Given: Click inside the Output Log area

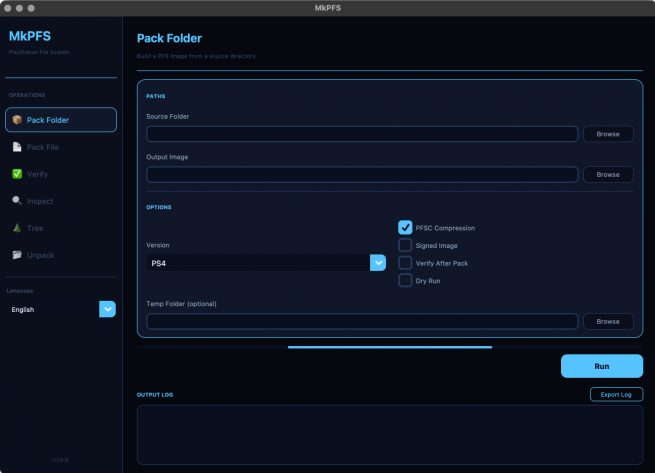Looking at the screenshot, I should pos(390,435).
